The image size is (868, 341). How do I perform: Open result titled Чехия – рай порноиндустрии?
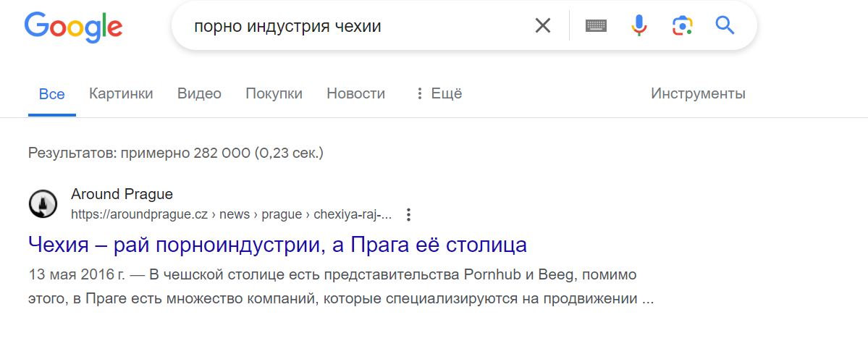click(277, 245)
